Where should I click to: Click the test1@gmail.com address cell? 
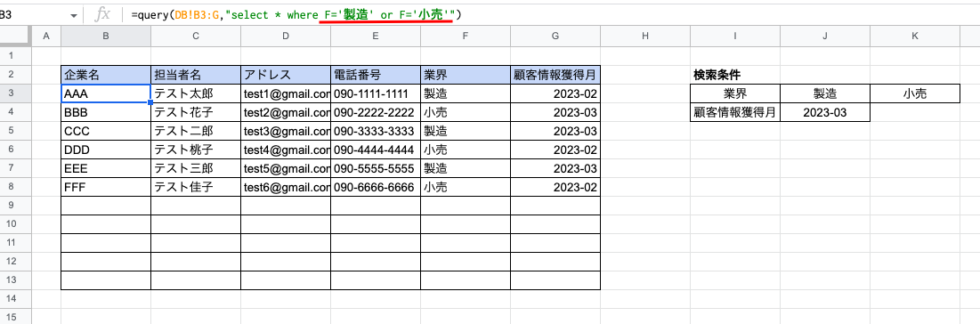pyautogui.click(x=286, y=93)
